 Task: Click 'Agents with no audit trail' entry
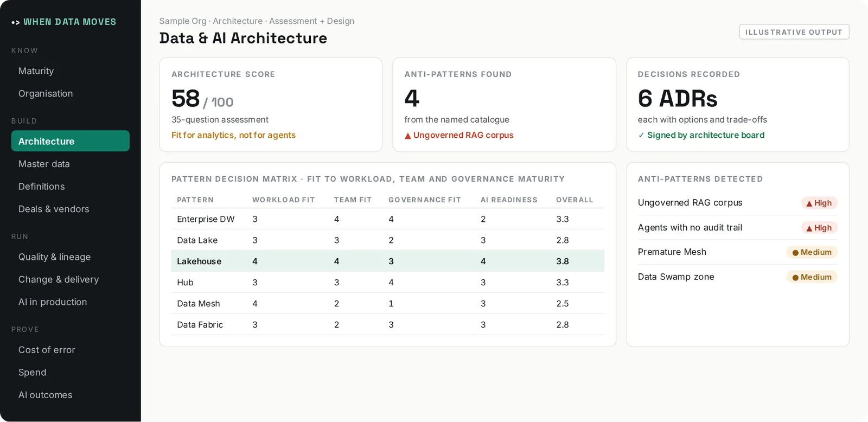coord(690,227)
